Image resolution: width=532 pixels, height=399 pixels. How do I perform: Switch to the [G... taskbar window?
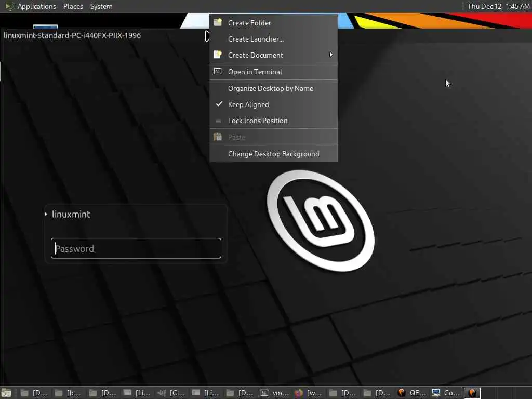pyautogui.click(x=171, y=393)
